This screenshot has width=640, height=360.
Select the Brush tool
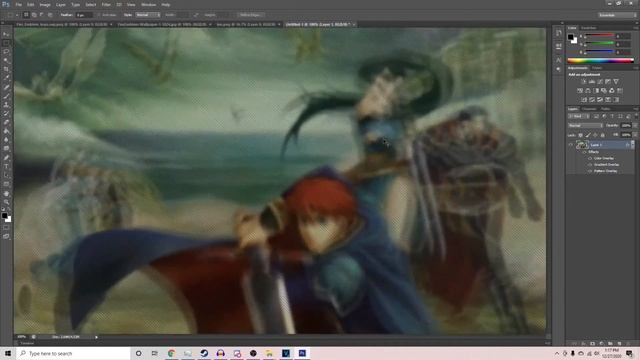click(x=6, y=96)
